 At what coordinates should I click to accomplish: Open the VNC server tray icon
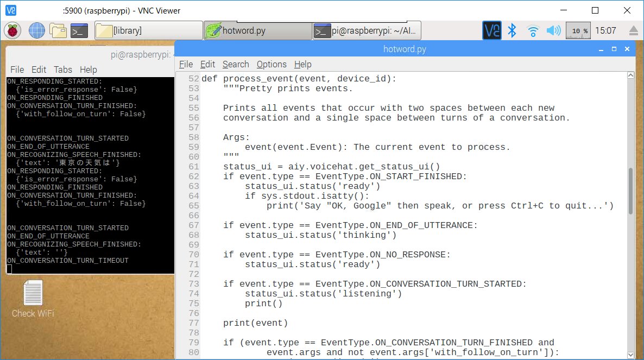click(x=491, y=30)
